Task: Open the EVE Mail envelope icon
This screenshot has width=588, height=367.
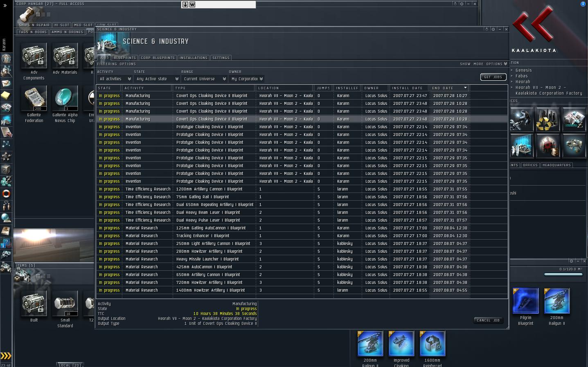Action: pos(6,83)
